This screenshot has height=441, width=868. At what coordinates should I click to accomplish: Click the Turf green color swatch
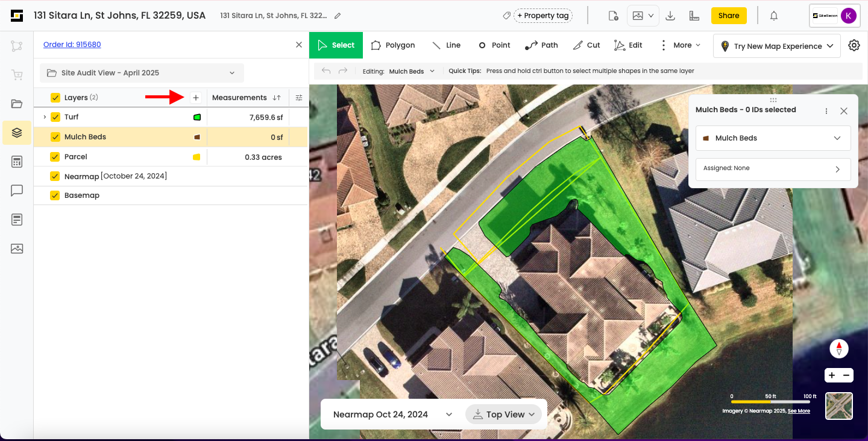pyautogui.click(x=197, y=117)
